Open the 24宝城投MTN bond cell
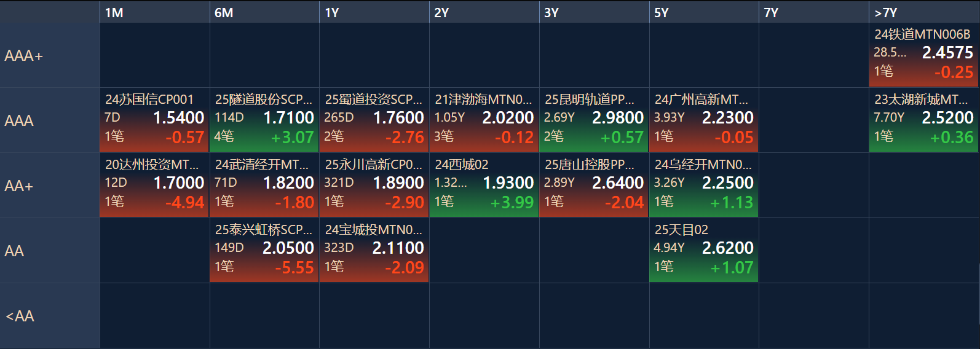Viewport: 980px width, 349px height. click(x=374, y=251)
